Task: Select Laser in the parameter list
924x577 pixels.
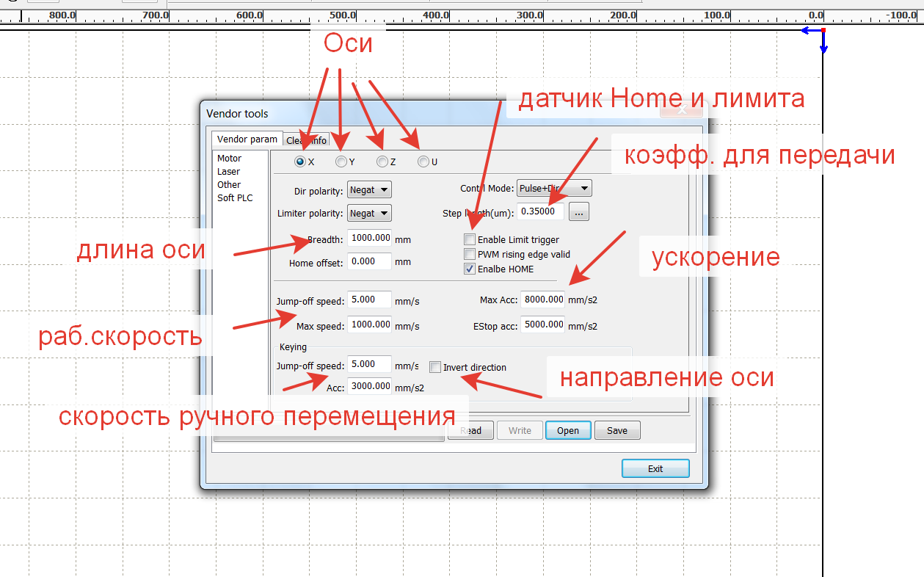Action: coord(228,171)
